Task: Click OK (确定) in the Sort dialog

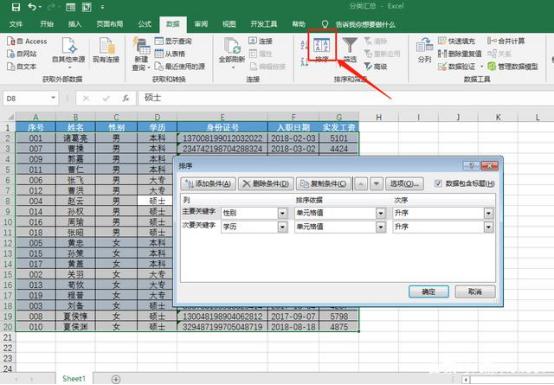Action: coord(429,292)
